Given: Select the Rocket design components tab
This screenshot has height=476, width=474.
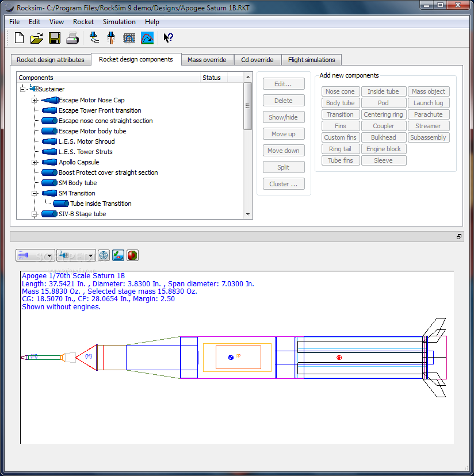Looking at the screenshot, I should [136, 59].
